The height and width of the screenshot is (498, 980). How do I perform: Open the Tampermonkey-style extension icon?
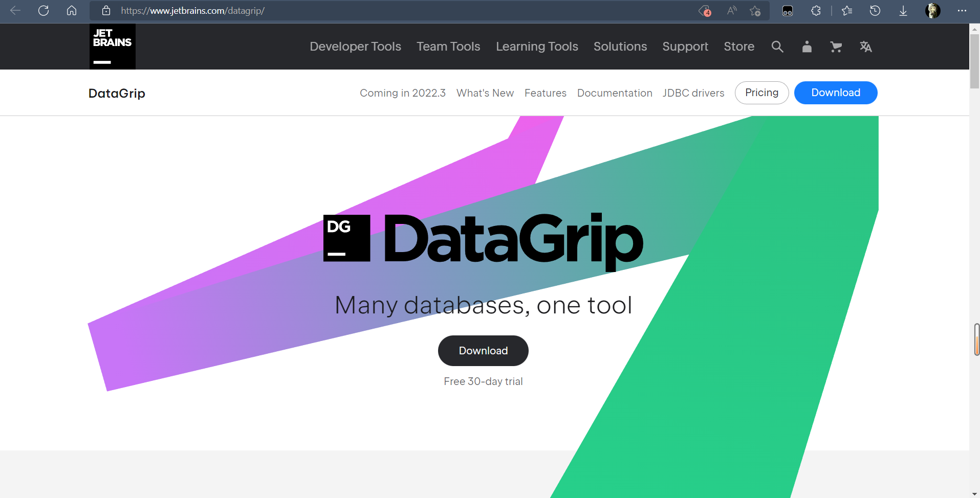tap(788, 11)
